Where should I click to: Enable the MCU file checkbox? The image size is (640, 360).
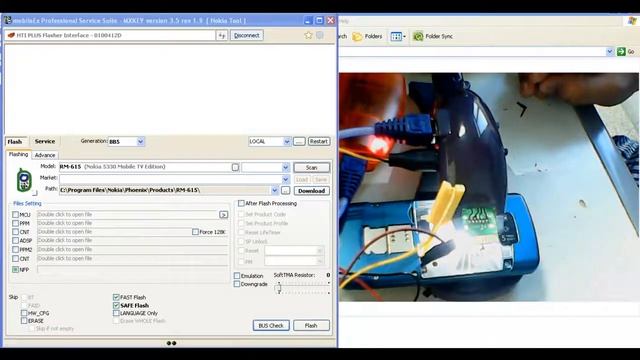click(x=16, y=215)
